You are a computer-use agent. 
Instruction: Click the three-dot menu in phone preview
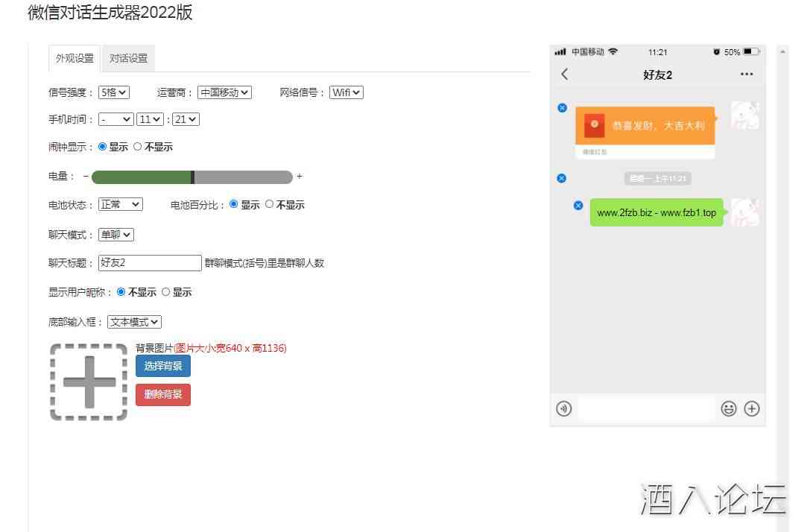pyautogui.click(x=747, y=75)
